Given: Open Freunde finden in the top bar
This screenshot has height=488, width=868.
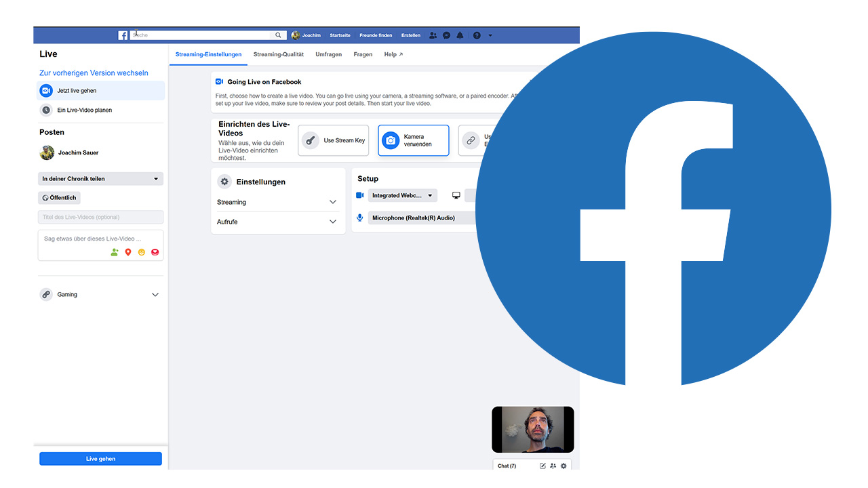Looking at the screenshot, I should pos(376,35).
